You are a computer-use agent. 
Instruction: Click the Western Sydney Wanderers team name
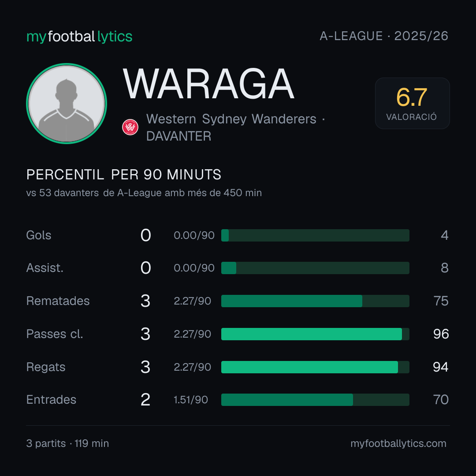pos(231,119)
